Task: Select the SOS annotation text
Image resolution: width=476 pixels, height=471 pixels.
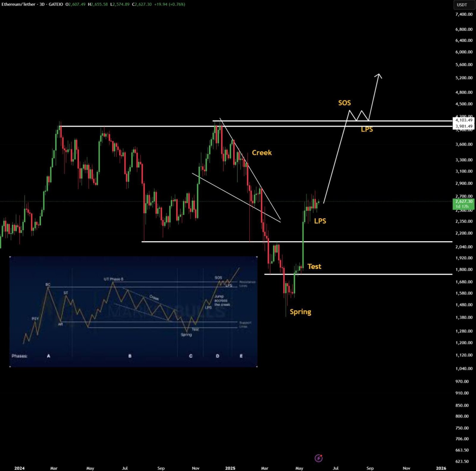Action: coord(344,103)
